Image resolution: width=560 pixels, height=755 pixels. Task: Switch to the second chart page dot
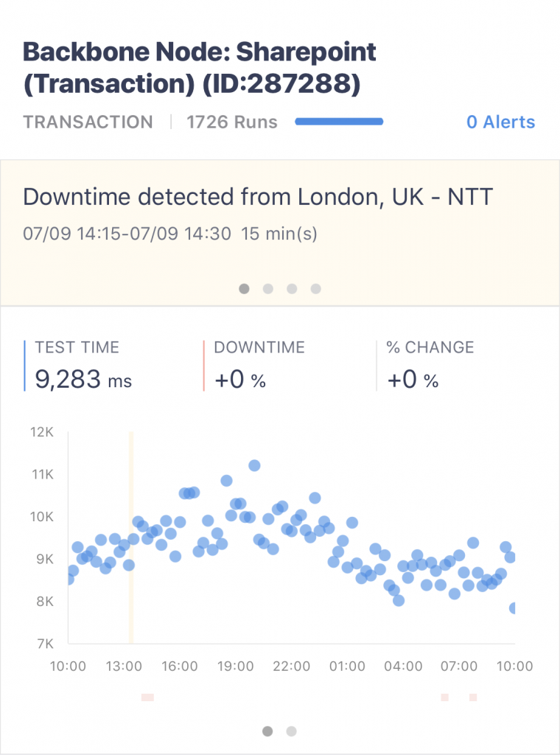(x=292, y=731)
